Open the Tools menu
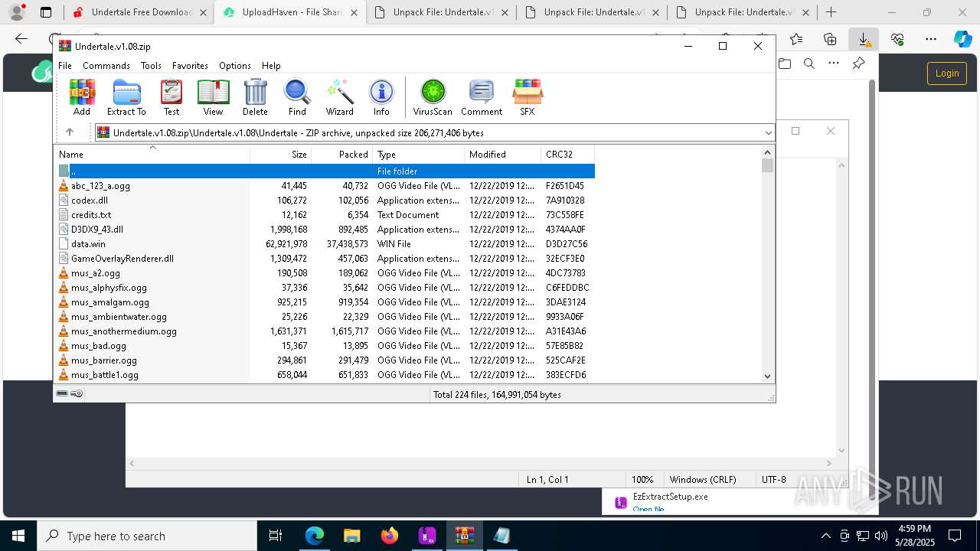This screenshot has height=551, width=980. pos(151,66)
